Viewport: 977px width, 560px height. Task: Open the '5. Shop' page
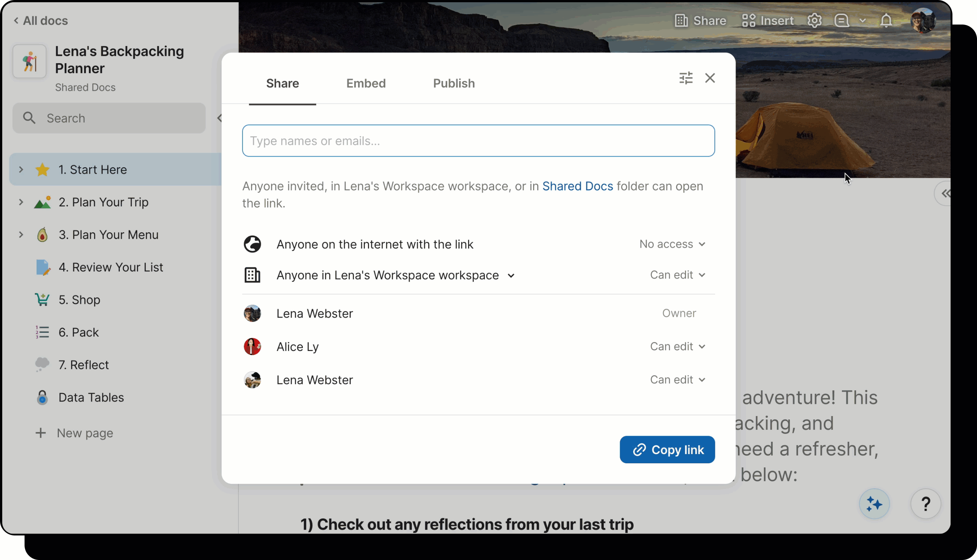coord(79,300)
